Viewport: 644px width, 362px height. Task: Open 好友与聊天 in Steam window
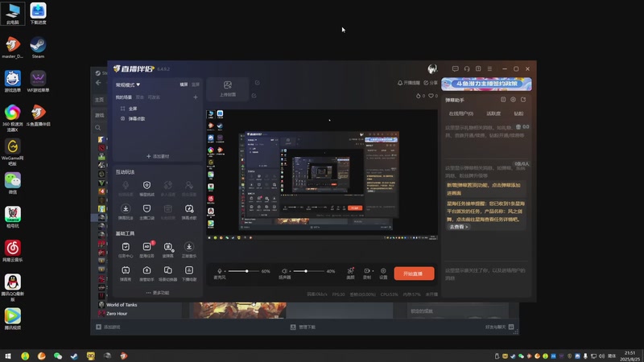tap(499, 327)
